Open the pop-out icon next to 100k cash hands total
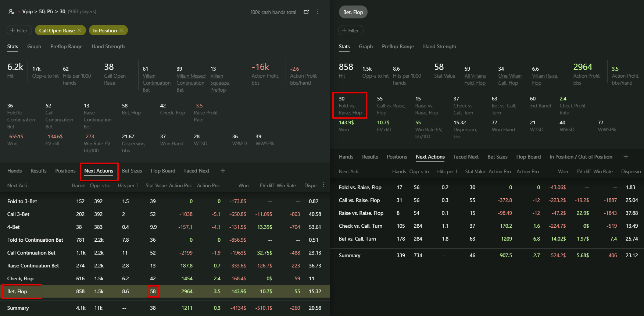Screen dimensions: 644x316 [306, 12]
